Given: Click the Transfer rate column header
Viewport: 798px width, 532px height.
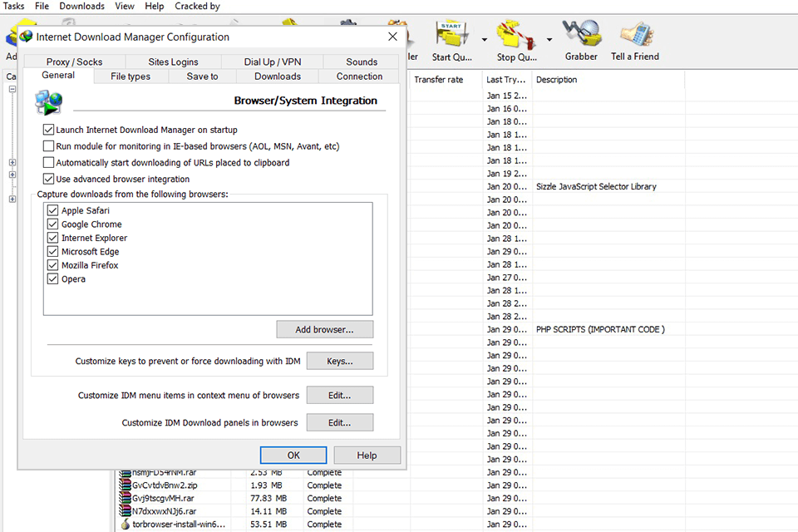Looking at the screenshot, I should click(x=438, y=79).
